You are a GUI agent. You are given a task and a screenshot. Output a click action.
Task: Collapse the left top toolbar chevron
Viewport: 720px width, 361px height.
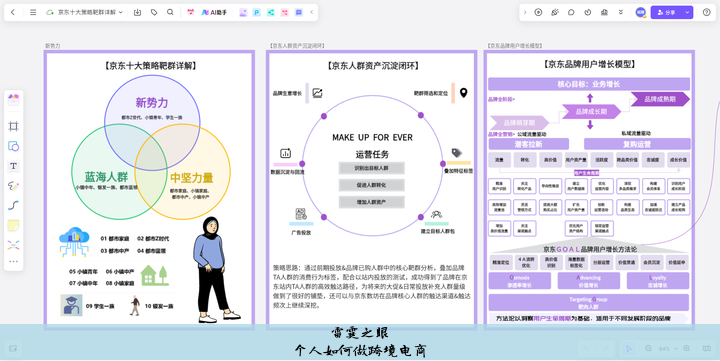312,12
